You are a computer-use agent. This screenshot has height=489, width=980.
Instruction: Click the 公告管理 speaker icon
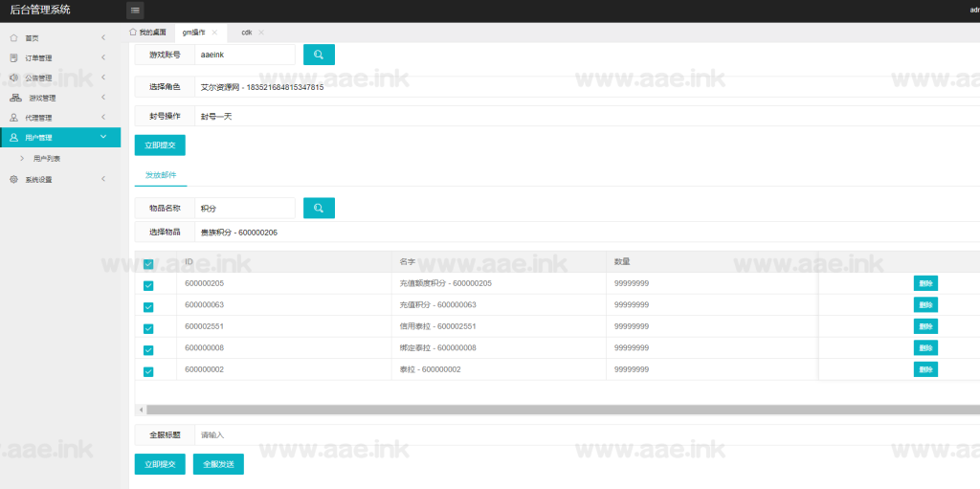pos(13,78)
